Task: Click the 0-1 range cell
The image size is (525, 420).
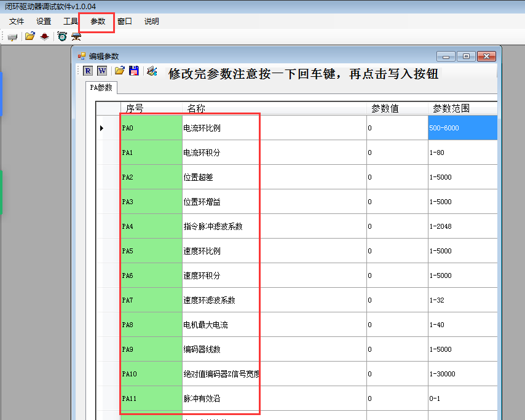Action: [x=462, y=398]
